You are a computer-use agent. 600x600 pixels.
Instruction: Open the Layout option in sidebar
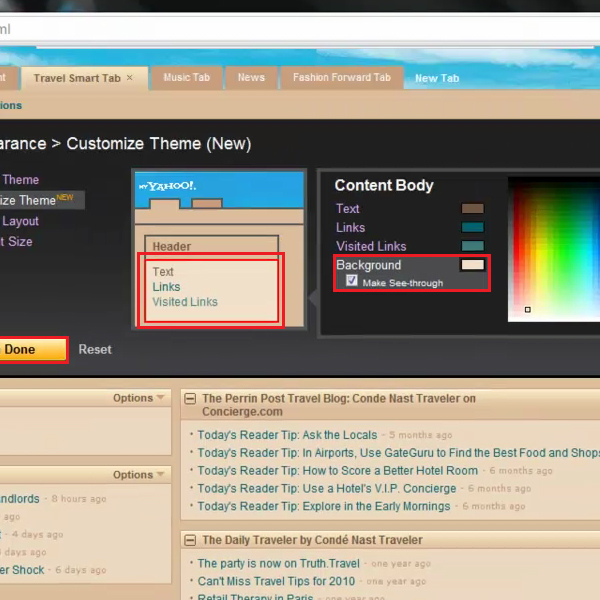(x=20, y=221)
